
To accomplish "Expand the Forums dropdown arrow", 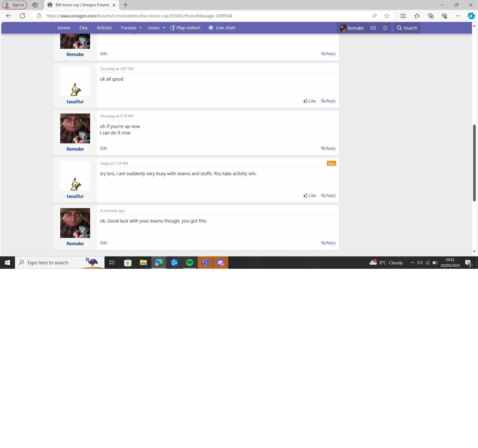I will pos(141,28).
